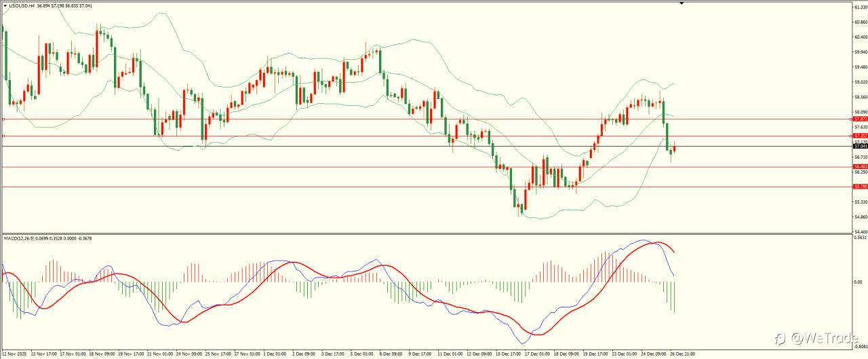This screenshot has width=868, height=359.
Task: Click the MACD zero level label 0.00
Action: [x=859, y=282]
